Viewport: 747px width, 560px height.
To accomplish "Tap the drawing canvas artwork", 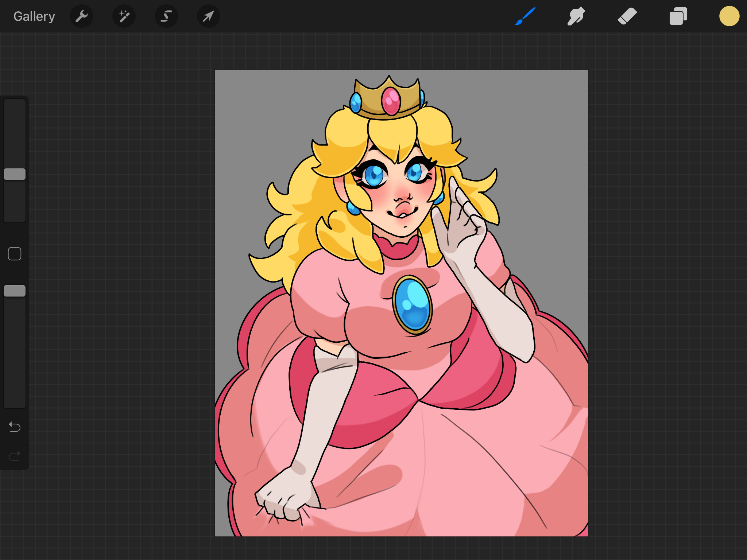I will (402, 303).
